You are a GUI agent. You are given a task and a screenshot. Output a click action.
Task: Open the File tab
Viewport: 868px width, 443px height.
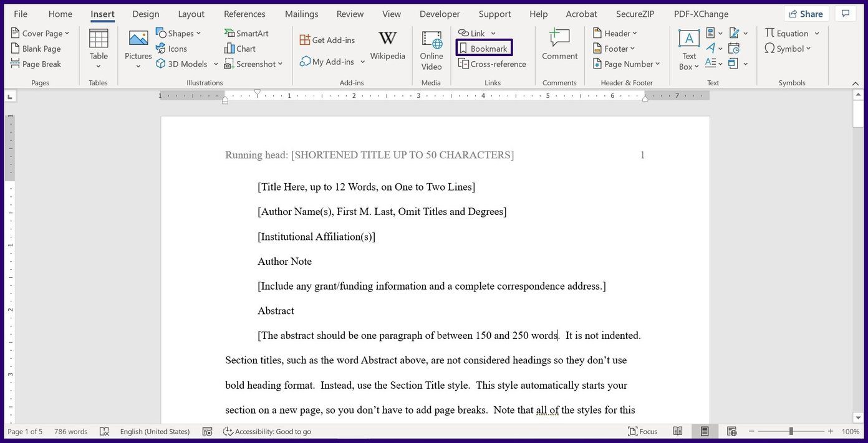click(x=21, y=14)
